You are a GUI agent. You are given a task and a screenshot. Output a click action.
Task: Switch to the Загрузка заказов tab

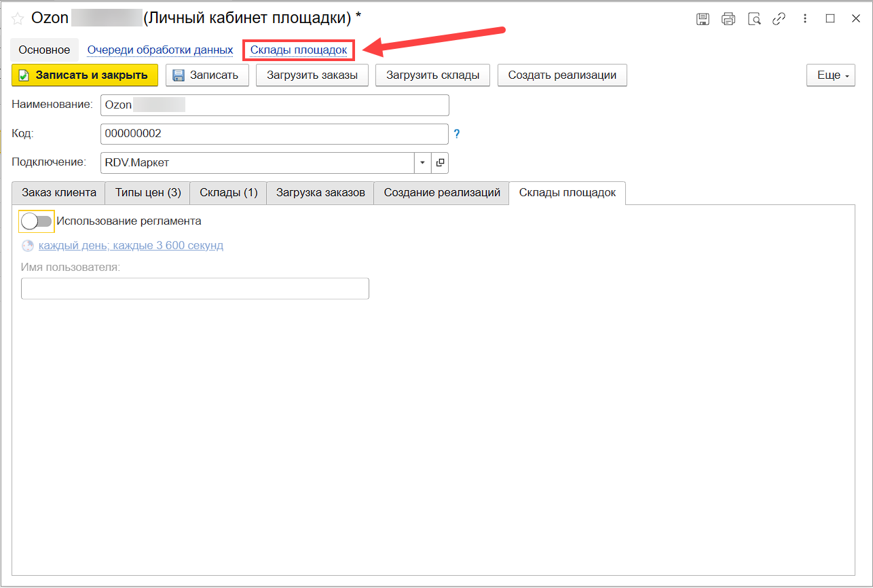320,193
